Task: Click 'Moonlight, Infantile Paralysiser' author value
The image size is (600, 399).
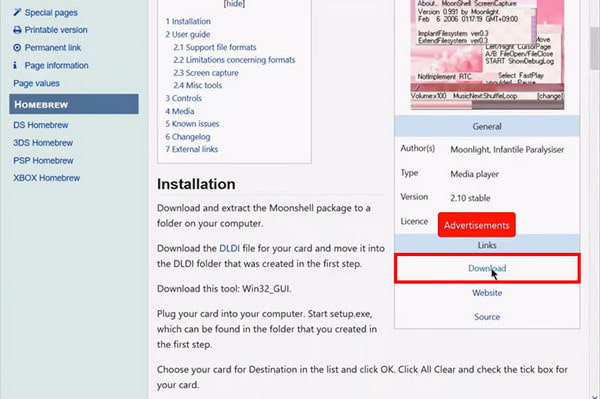Action: pos(507,150)
